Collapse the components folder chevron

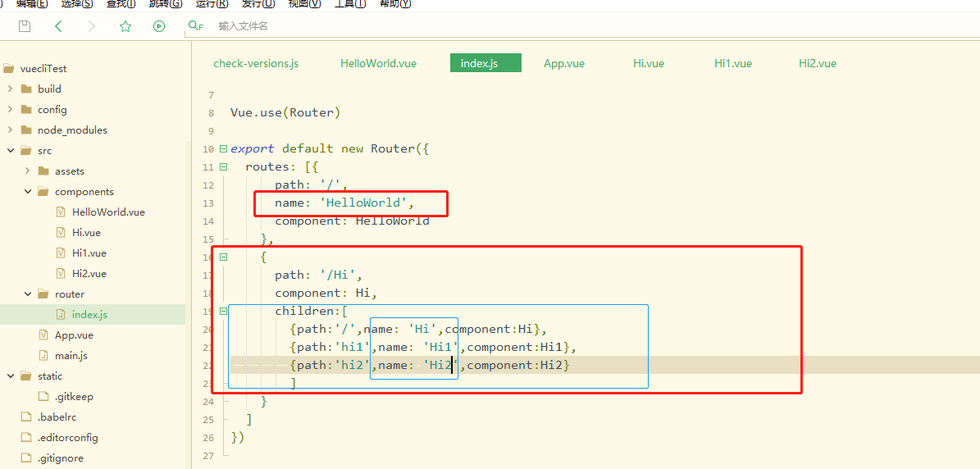[x=28, y=191]
